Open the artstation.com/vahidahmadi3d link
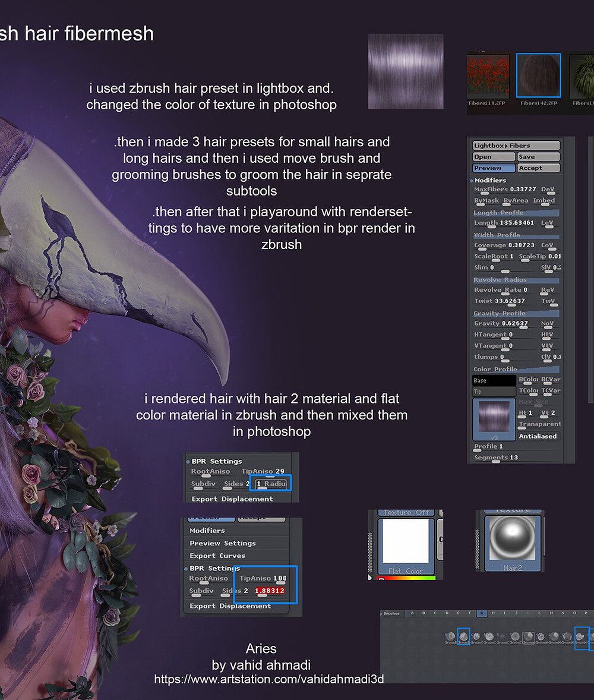594x700 pixels. [x=269, y=679]
